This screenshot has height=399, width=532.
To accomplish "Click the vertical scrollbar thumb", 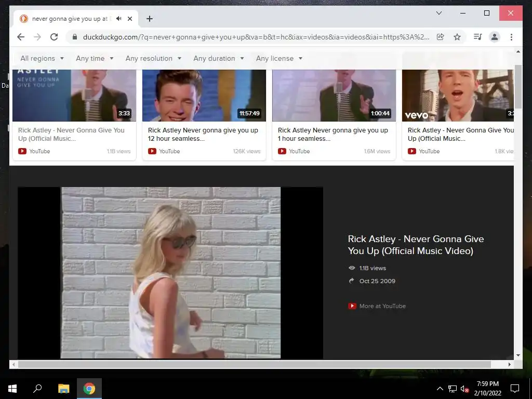I will click(x=518, y=87).
